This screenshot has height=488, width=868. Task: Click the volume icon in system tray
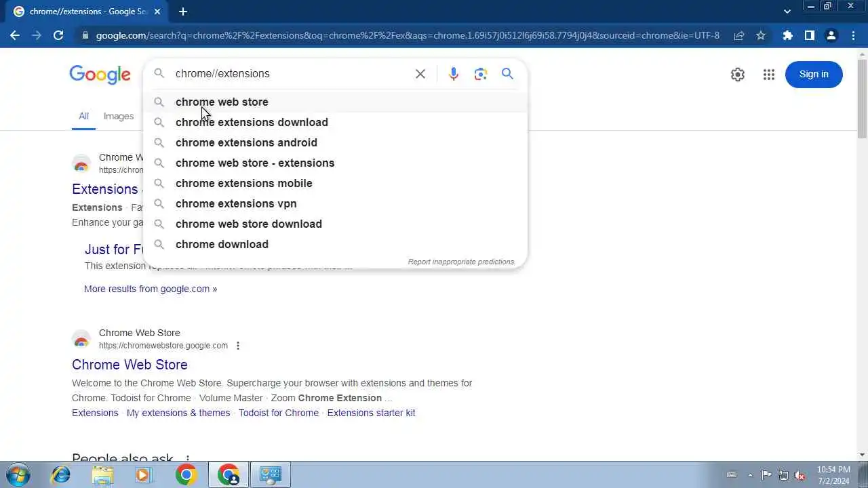[800, 475]
